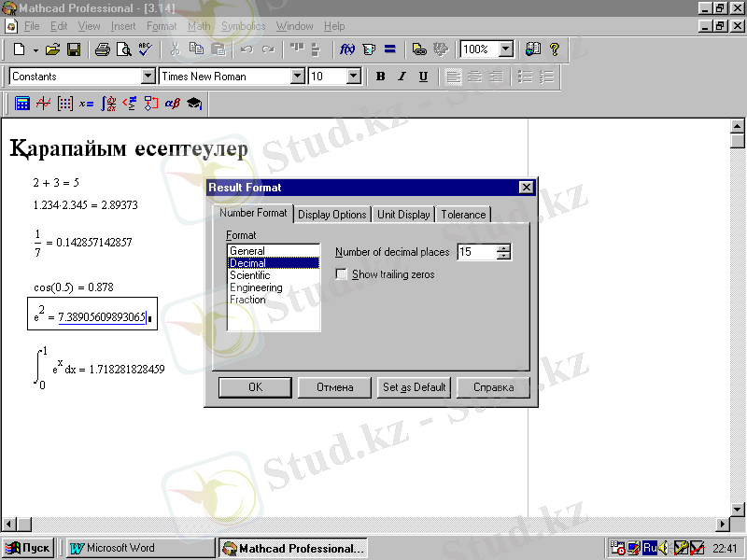
Task: Increase the number of decimal places
Action: pos(504,248)
